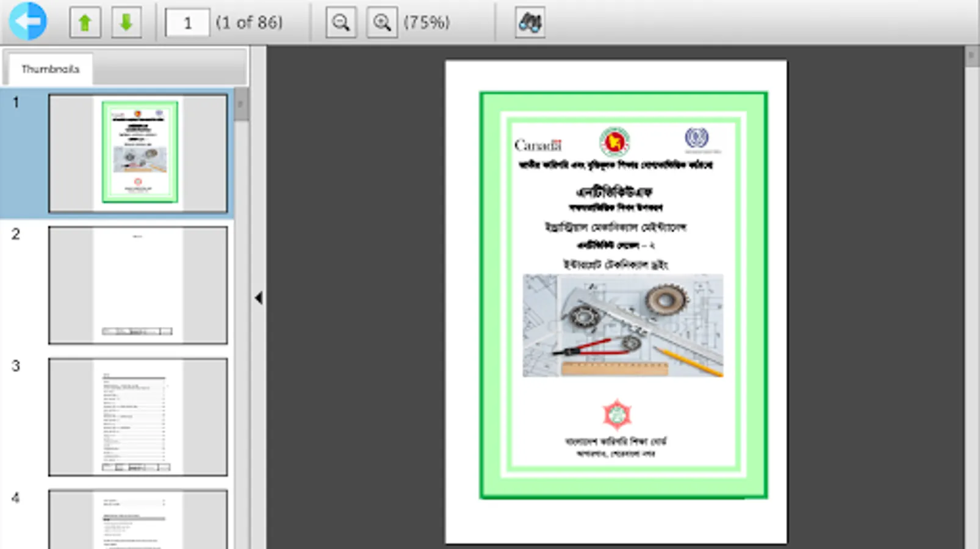Zoom out with the magnifier minus icon
Screen dimensions: 980x549
pyautogui.click(x=340, y=23)
